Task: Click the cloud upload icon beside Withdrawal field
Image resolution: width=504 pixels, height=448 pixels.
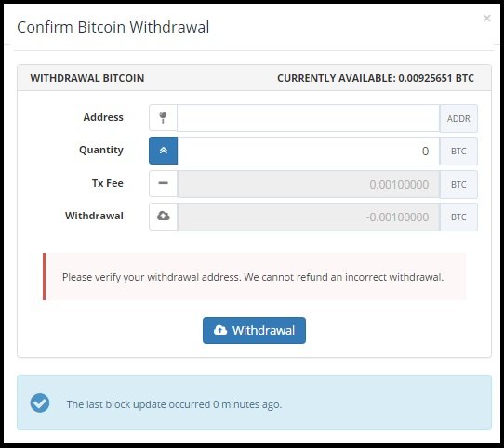Action: (163, 217)
